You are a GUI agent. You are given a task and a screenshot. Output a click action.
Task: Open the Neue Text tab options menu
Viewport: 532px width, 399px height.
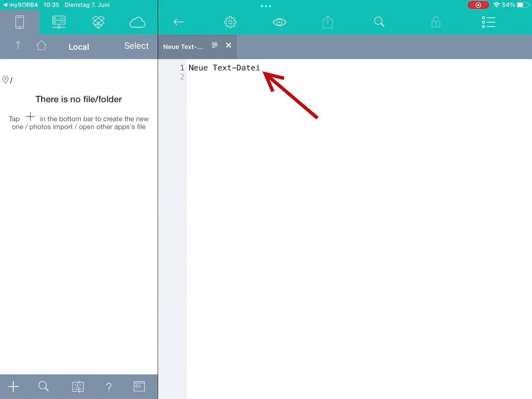pyautogui.click(x=214, y=45)
